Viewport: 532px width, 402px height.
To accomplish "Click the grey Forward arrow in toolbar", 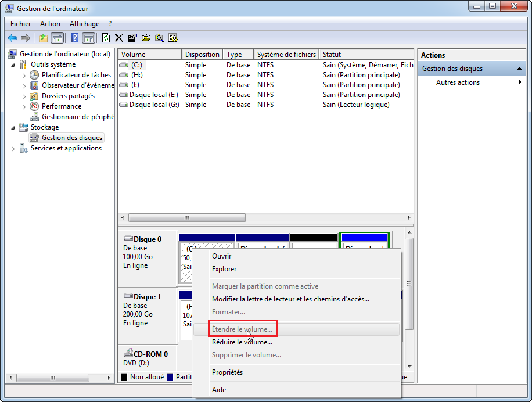I will [26, 38].
